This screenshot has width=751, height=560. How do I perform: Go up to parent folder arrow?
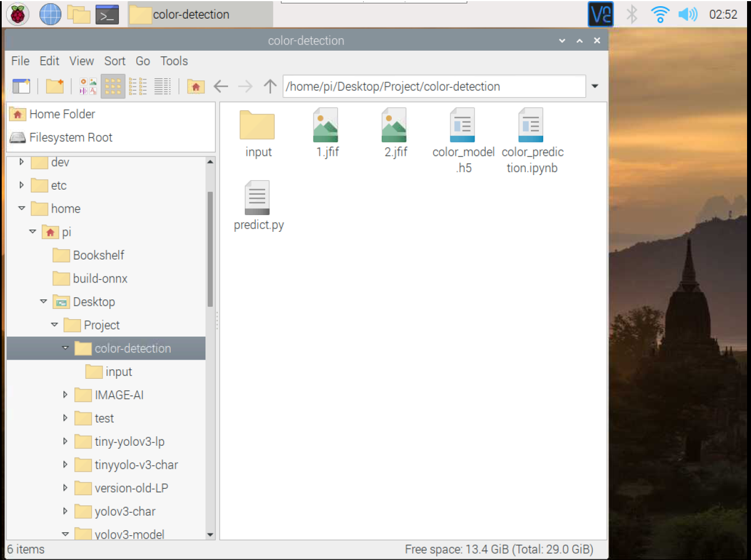tap(270, 86)
